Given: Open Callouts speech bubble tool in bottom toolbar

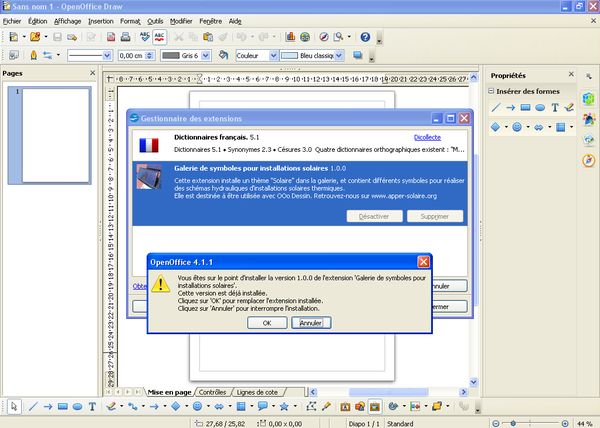Looking at the screenshot, I should [262, 407].
